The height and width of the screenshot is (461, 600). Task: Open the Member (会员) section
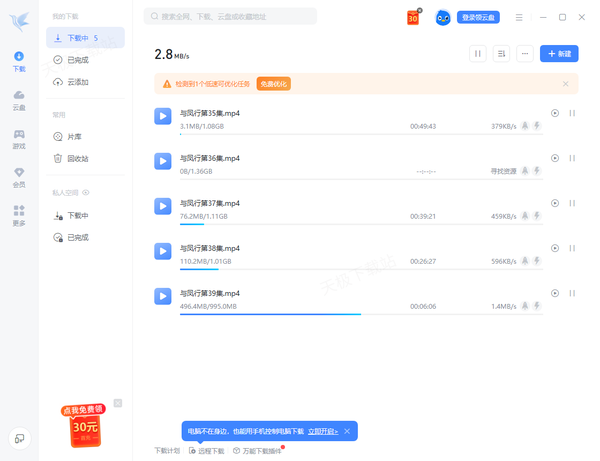point(19,178)
